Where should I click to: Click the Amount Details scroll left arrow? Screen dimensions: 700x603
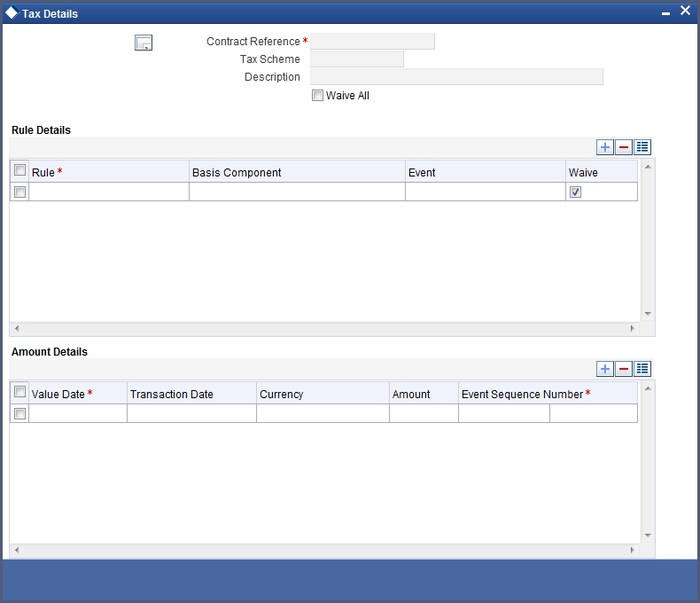[17, 550]
